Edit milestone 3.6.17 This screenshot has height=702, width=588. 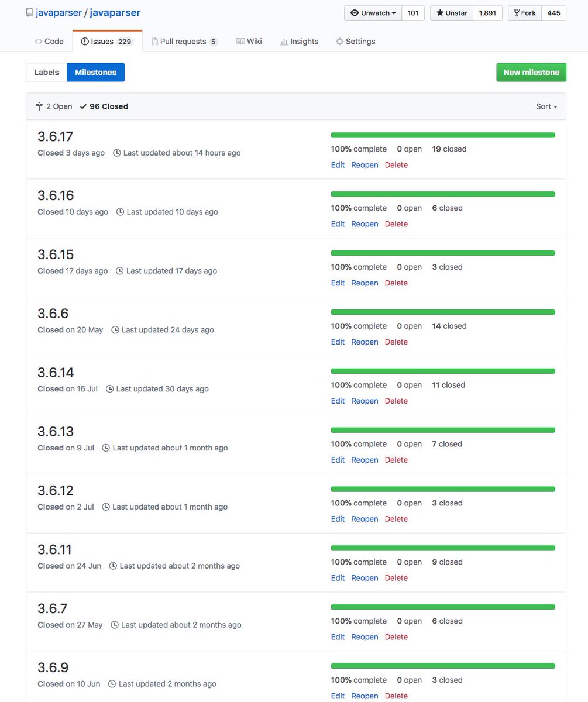tap(338, 165)
